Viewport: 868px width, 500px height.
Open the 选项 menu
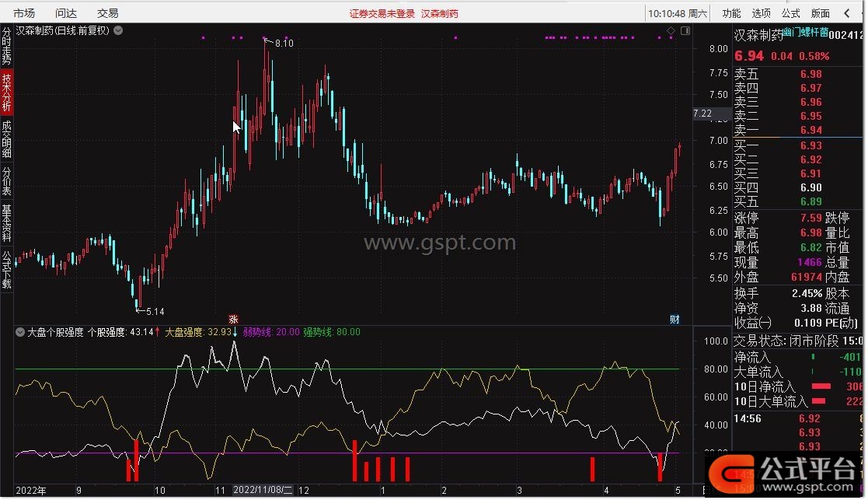point(762,13)
